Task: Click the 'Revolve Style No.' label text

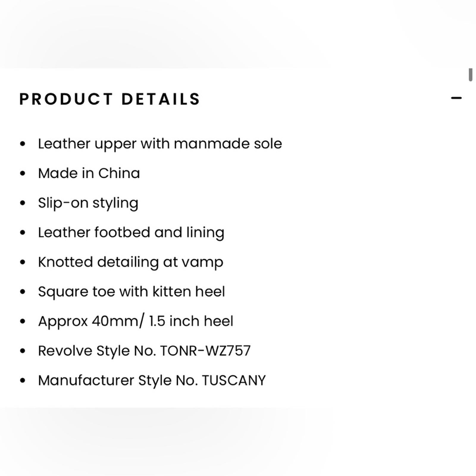Action: pos(97,351)
